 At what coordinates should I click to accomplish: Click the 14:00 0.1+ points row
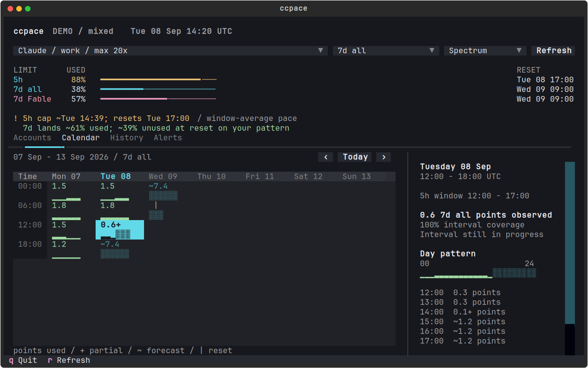pos(463,312)
